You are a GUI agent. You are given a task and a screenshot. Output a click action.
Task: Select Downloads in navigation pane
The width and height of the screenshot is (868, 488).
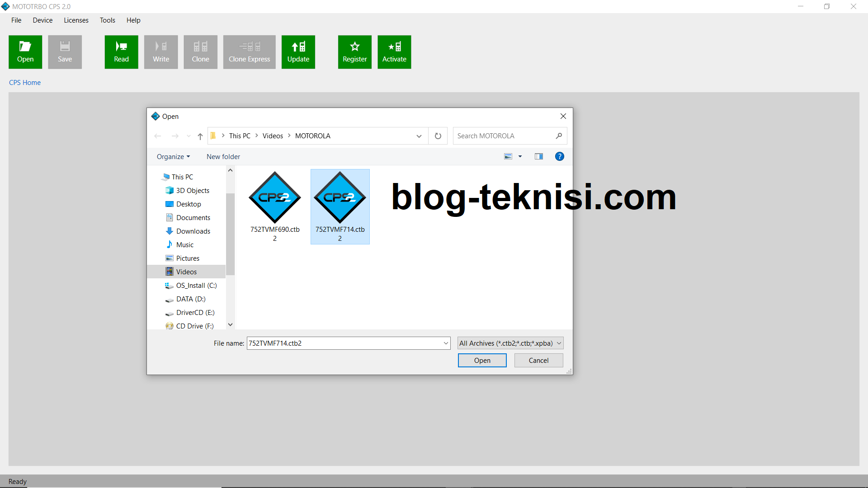(193, 231)
